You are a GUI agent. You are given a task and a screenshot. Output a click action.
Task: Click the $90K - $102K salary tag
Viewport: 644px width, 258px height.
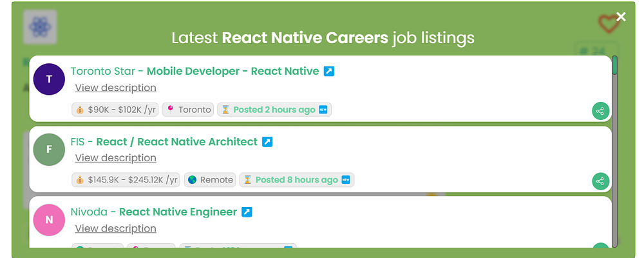(x=115, y=110)
